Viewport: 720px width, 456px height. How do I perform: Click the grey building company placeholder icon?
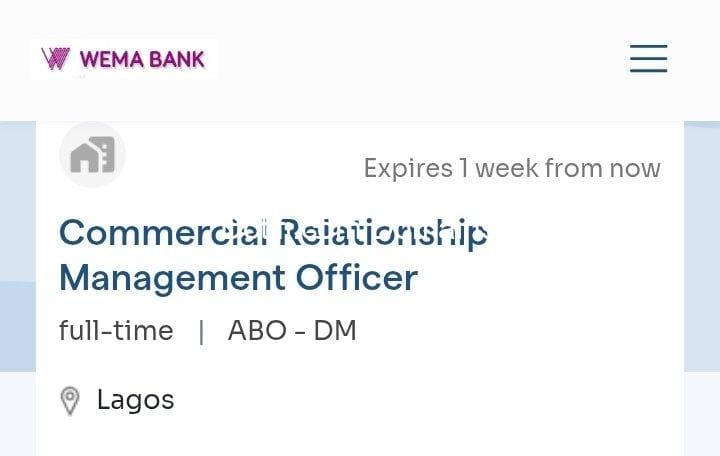coord(92,155)
